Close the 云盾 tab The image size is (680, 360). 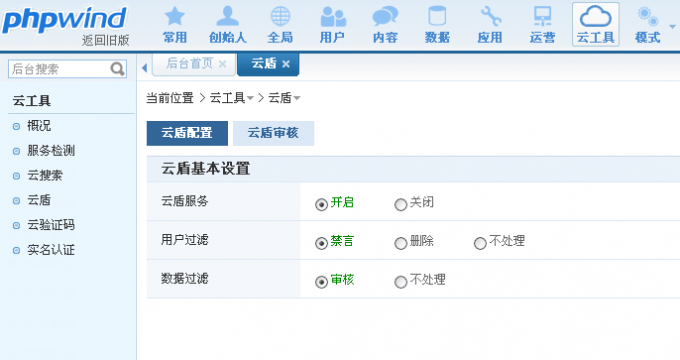(286, 64)
